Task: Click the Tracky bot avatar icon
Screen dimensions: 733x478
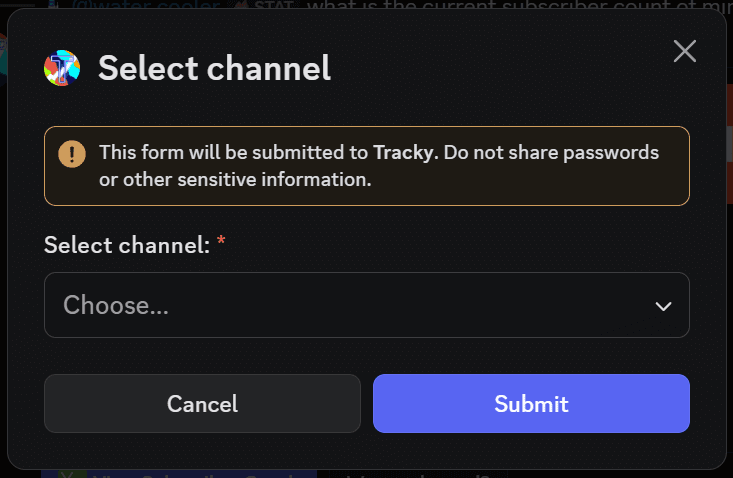Action: pyautogui.click(x=62, y=68)
